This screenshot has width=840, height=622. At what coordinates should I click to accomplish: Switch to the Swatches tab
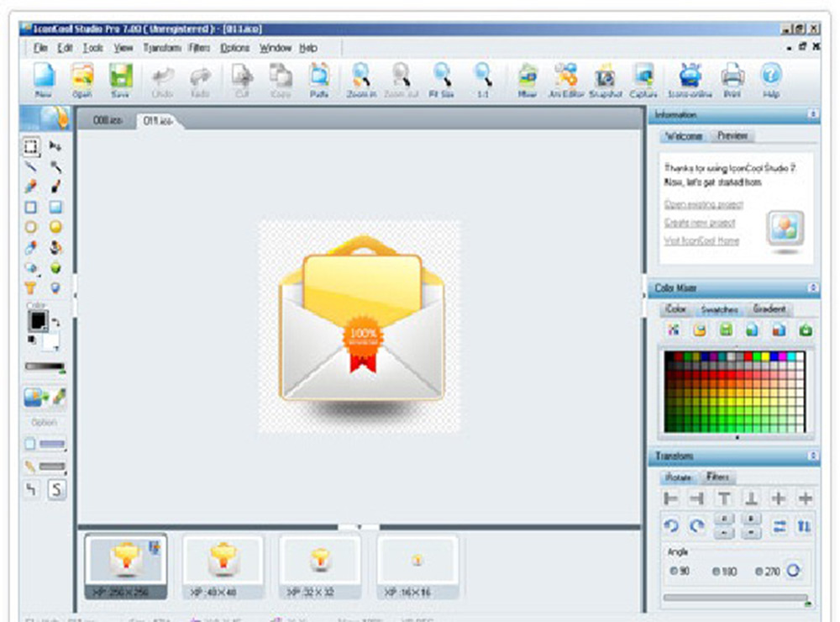coord(720,309)
